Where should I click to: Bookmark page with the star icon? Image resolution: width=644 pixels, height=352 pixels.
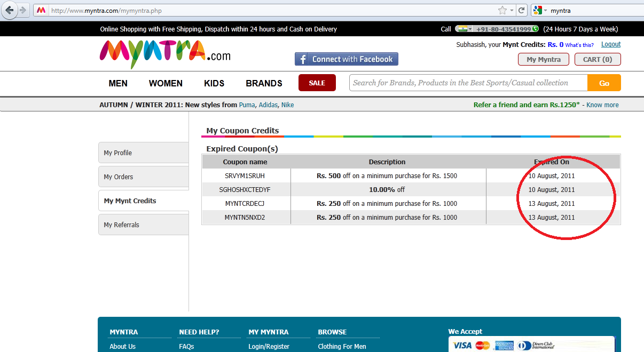tap(502, 10)
